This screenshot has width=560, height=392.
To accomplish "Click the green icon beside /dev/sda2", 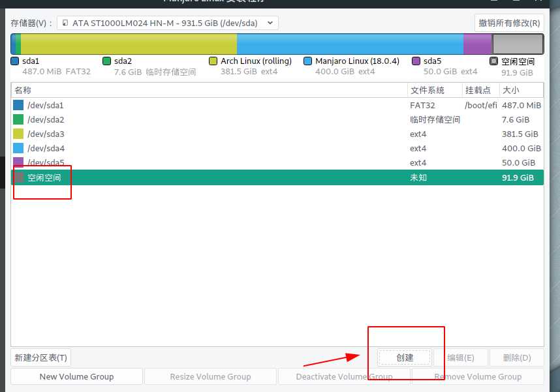I will (18, 119).
